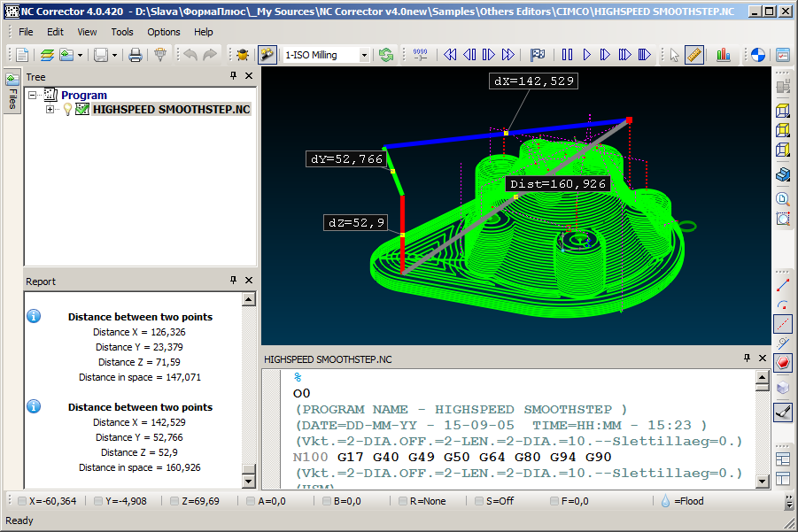This screenshot has width=798, height=532.
Task: Switch to the Files side tab
Action: click(x=12, y=90)
